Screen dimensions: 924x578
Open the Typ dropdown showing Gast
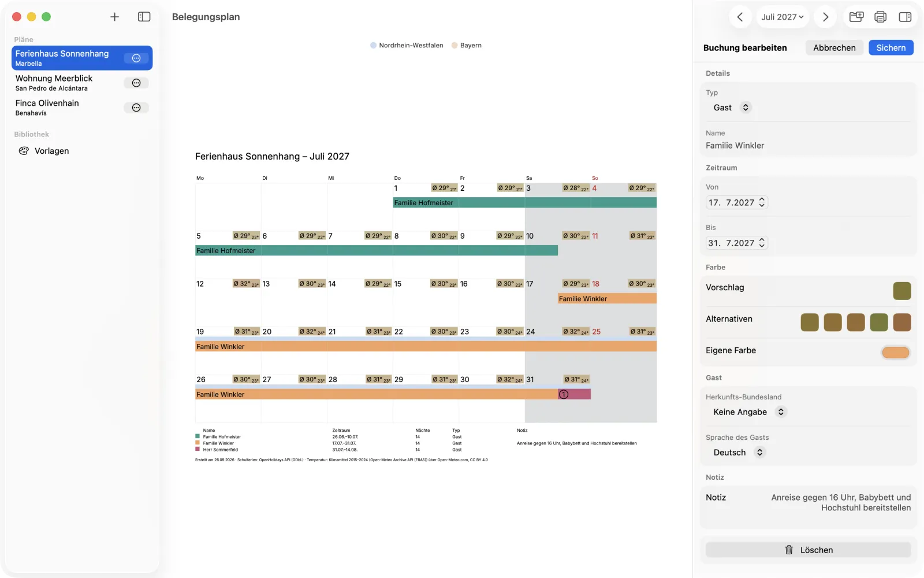click(731, 108)
